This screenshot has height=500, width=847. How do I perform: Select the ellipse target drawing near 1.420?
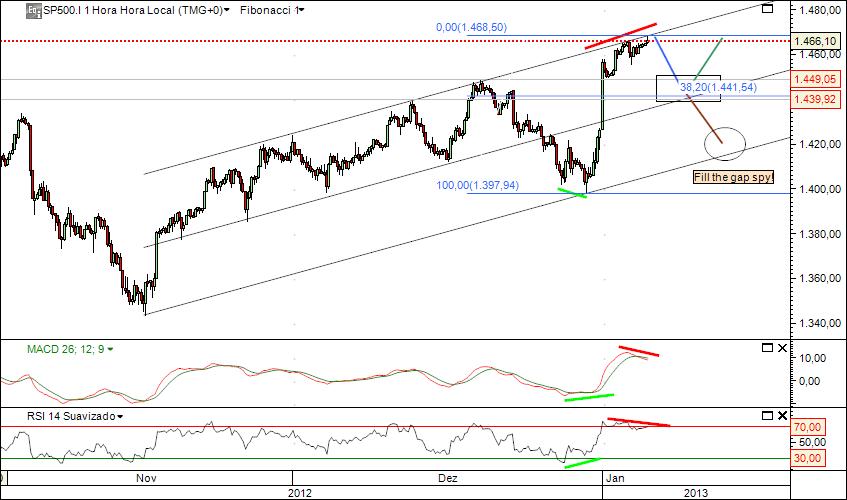[x=725, y=144]
